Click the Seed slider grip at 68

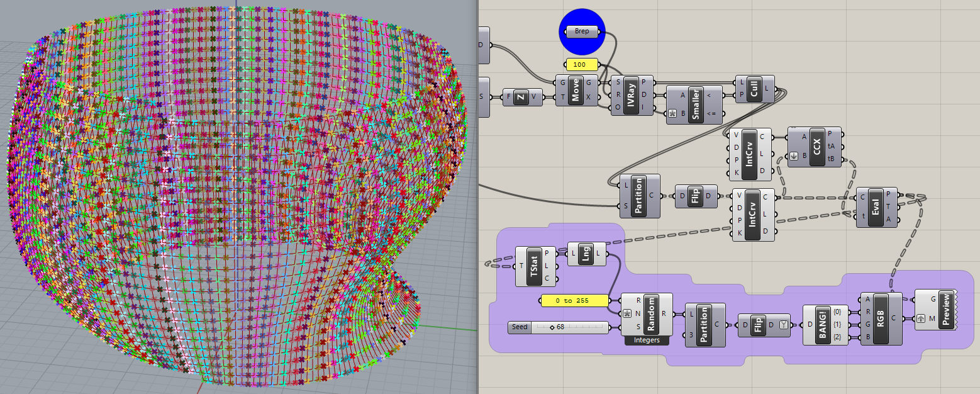(x=552, y=327)
